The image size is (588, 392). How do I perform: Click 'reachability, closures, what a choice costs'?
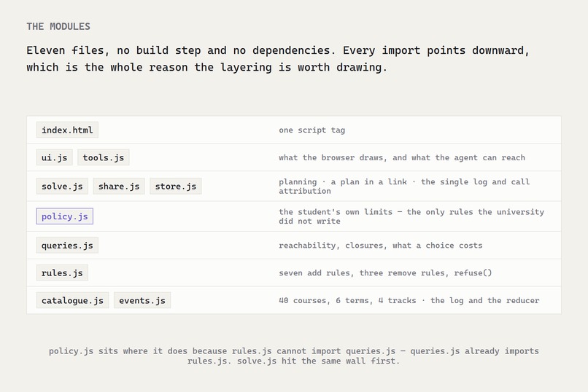[381, 246]
